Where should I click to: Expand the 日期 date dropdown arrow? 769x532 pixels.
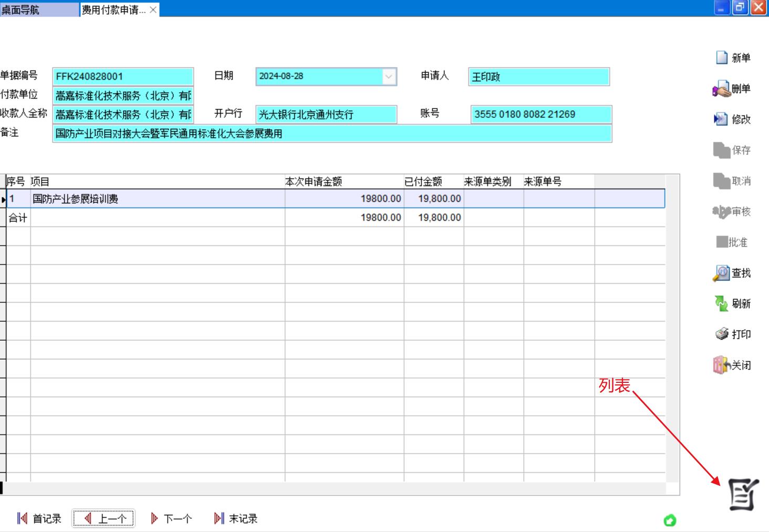pos(389,77)
